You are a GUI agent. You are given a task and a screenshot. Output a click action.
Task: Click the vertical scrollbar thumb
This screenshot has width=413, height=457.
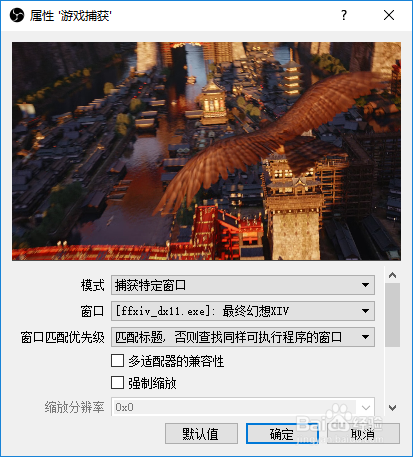pyautogui.click(x=392, y=315)
